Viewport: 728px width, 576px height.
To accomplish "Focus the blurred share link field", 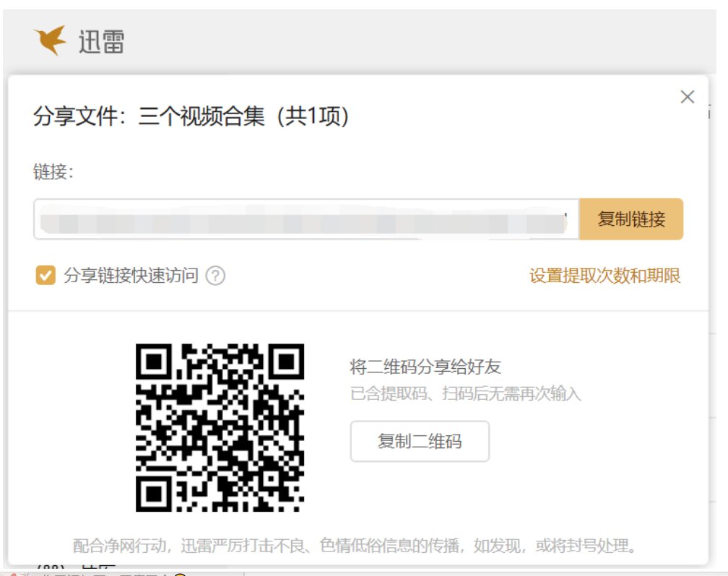I will [x=306, y=219].
